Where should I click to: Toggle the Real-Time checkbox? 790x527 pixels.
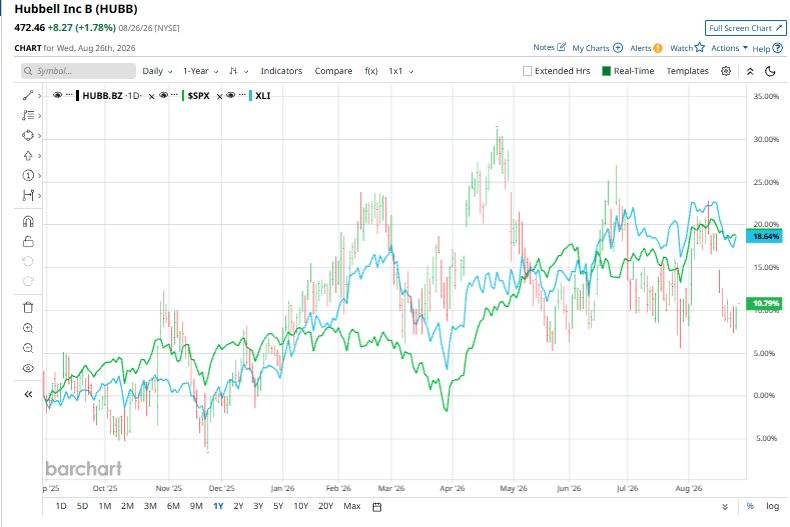tap(607, 71)
